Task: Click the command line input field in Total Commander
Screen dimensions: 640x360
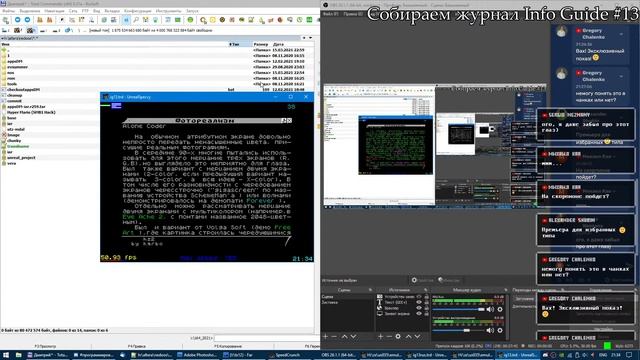Action: coord(267,338)
